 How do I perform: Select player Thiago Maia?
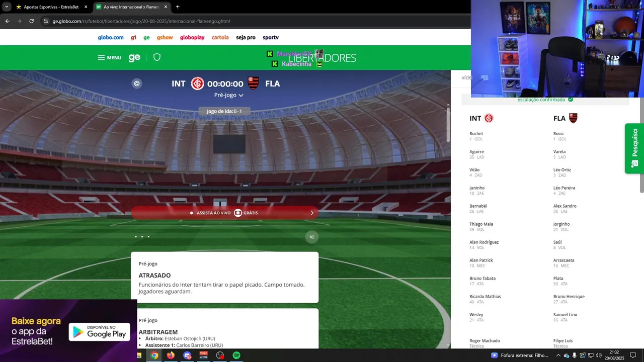click(x=481, y=224)
